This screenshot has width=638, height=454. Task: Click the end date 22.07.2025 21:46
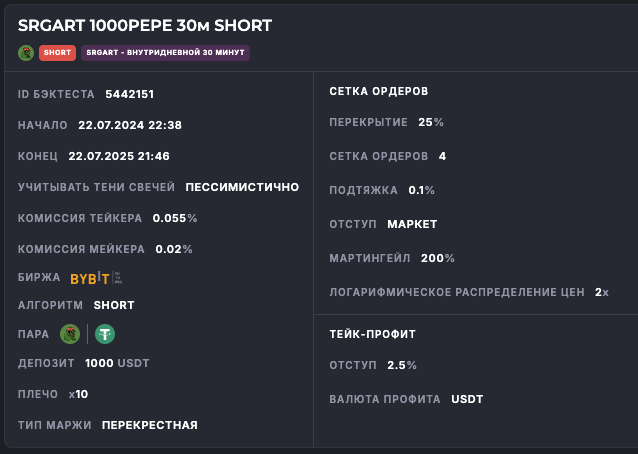[x=119, y=156]
